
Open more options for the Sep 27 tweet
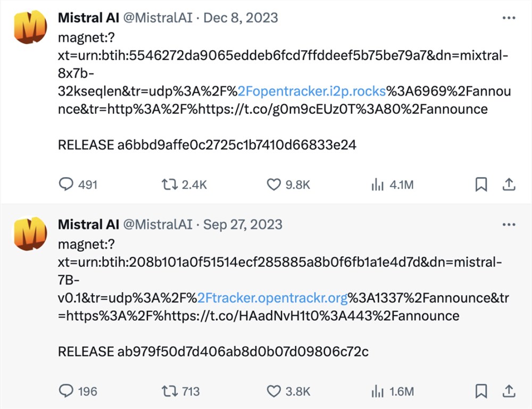click(x=509, y=224)
